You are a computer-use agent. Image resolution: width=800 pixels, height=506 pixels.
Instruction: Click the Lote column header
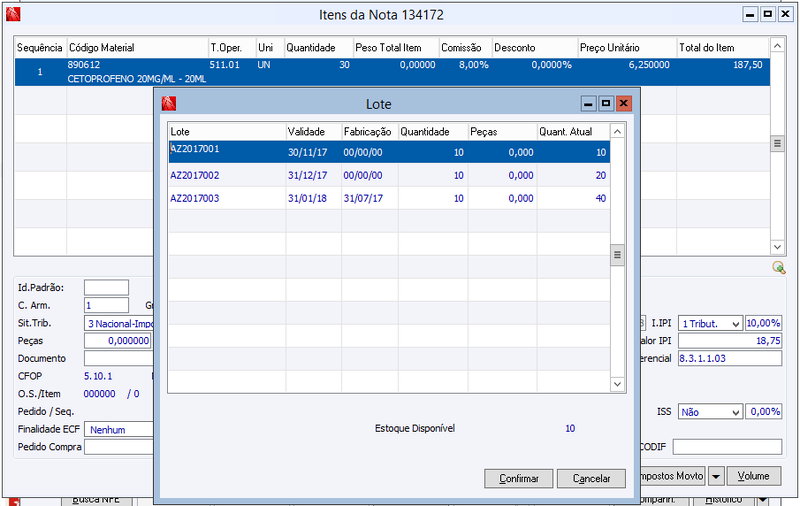pos(227,132)
